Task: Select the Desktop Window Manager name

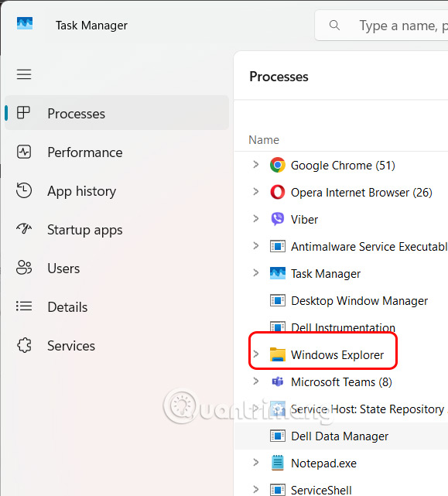Action: pos(360,301)
